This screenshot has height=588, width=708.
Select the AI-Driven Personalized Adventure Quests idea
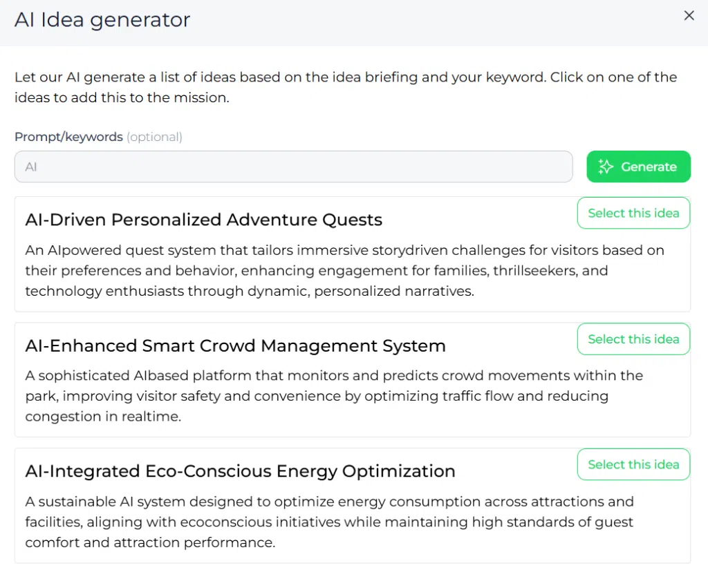[x=633, y=213]
